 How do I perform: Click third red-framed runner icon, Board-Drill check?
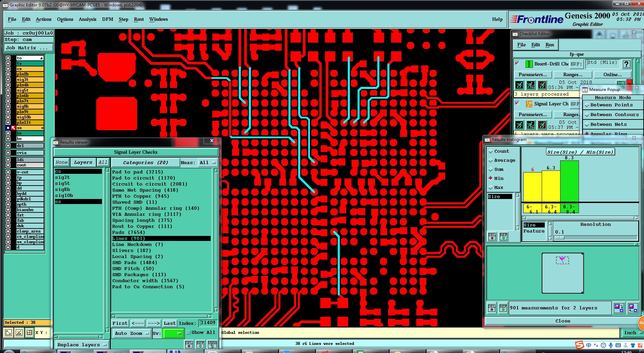542,85
